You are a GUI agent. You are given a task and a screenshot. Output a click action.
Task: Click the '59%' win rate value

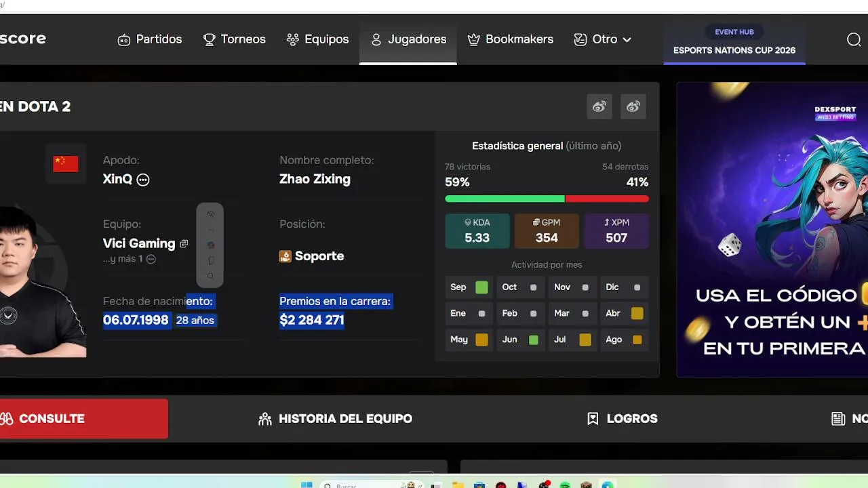457,182
